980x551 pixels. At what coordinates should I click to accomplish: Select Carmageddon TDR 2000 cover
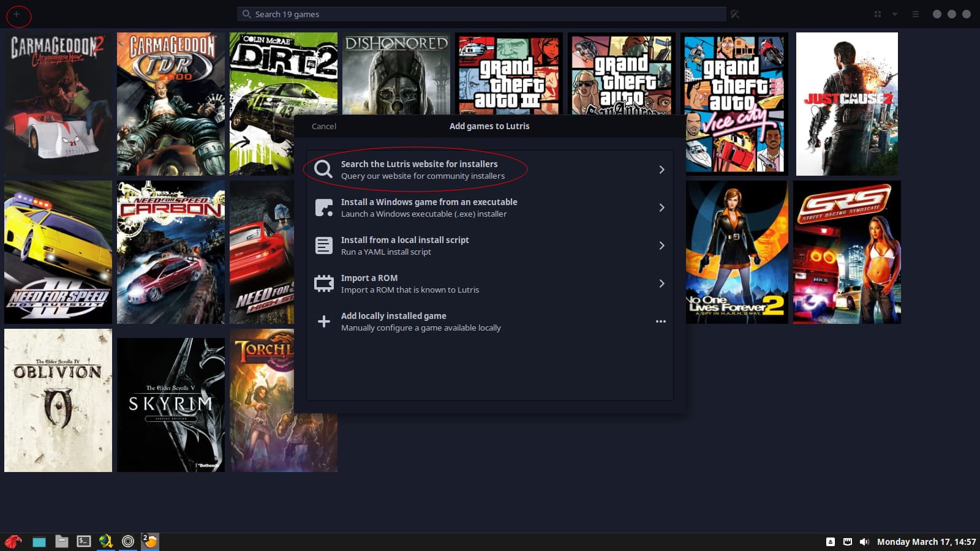171,104
